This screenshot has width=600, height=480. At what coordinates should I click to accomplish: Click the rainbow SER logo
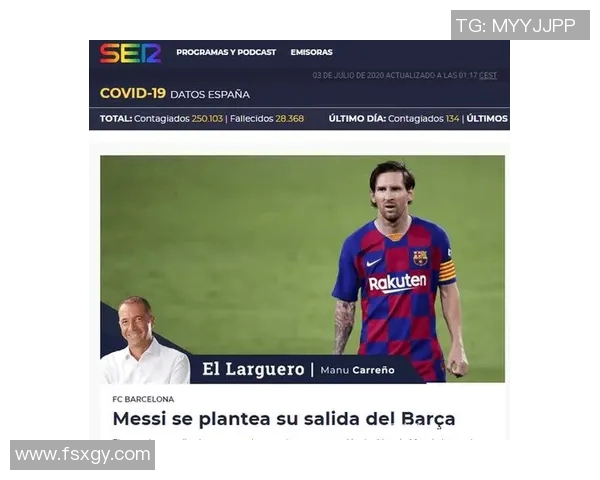(x=130, y=53)
